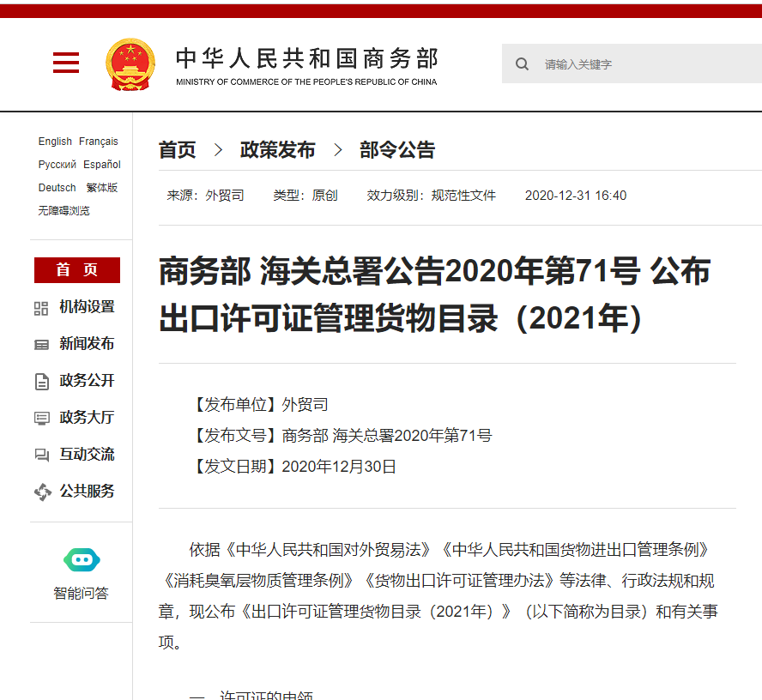Click the 政务公开 document icon
Viewport: 762px width, 700px height.
pos(42,382)
